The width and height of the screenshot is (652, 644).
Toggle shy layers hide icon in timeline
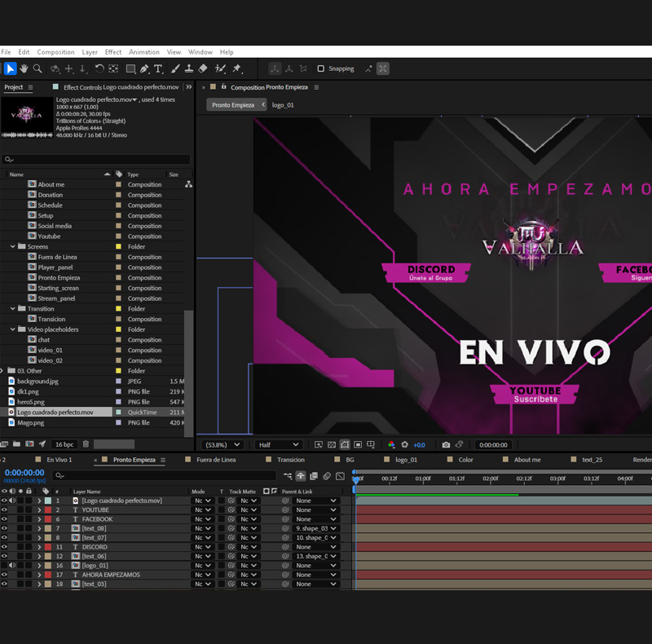(x=301, y=476)
